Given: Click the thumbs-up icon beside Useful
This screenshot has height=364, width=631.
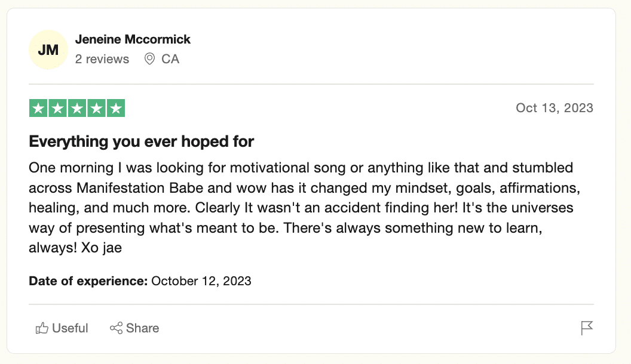Looking at the screenshot, I should 42,328.
